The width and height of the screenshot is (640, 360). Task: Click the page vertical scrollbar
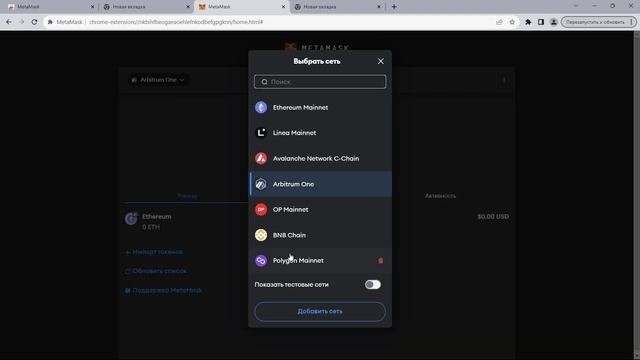click(x=636, y=195)
